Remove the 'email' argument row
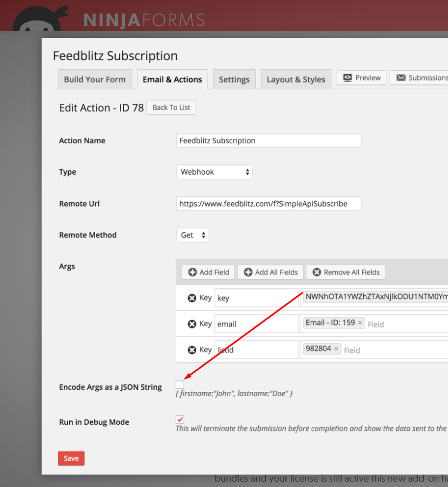The width and height of the screenshot is (448, 487). tap(191, 324)
